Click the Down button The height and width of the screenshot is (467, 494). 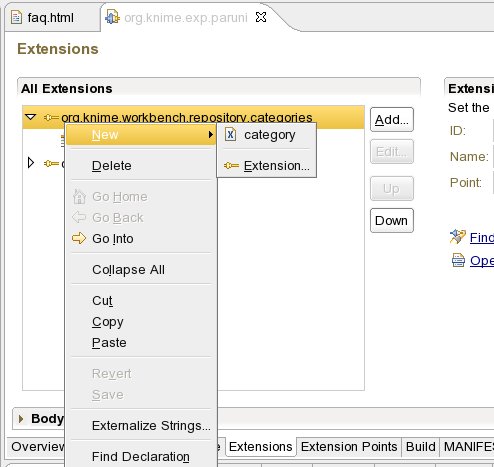point(392,221)
